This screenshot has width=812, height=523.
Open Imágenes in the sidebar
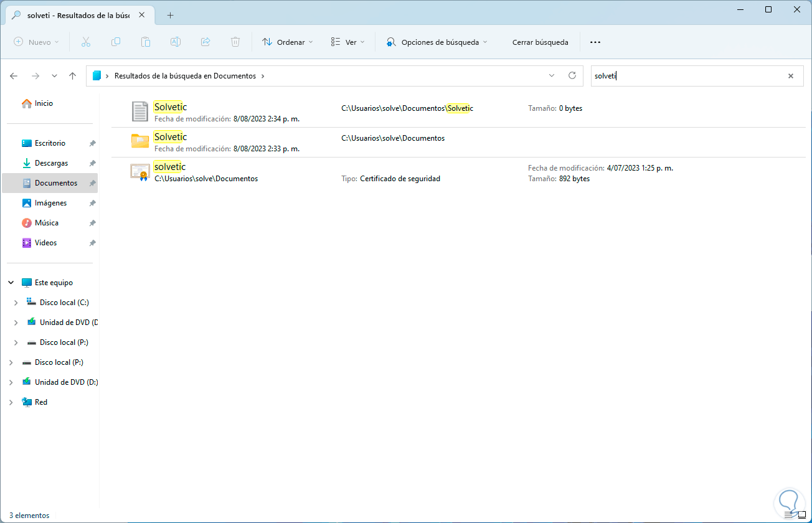(x=50, y=203)
